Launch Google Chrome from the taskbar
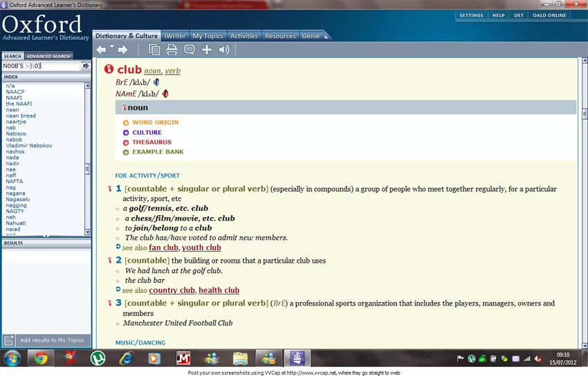Viewport: 588px width, 376px height. click(x=41, y=359)
